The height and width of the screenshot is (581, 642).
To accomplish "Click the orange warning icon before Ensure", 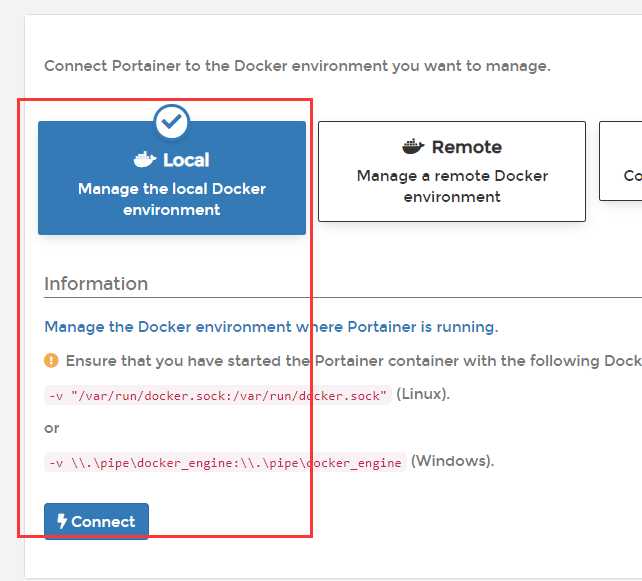I will click(x=52, y=360).
